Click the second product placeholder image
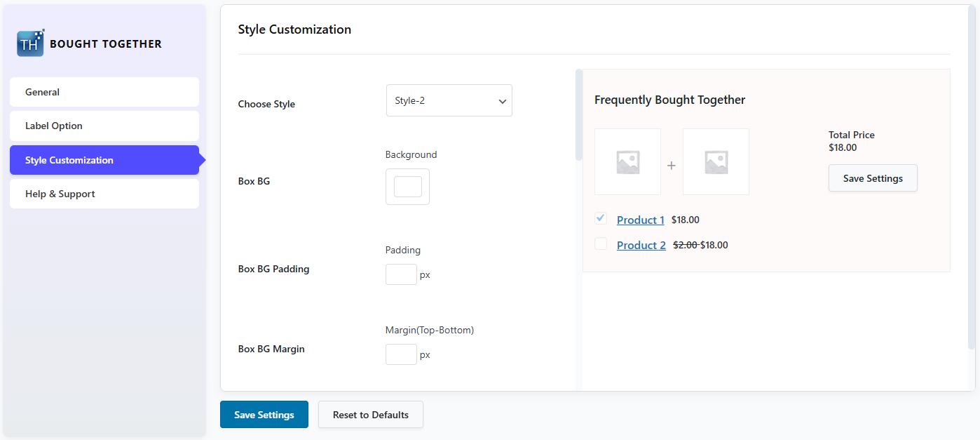Screen dimensions: 980x440 click(x=716, y=162)
